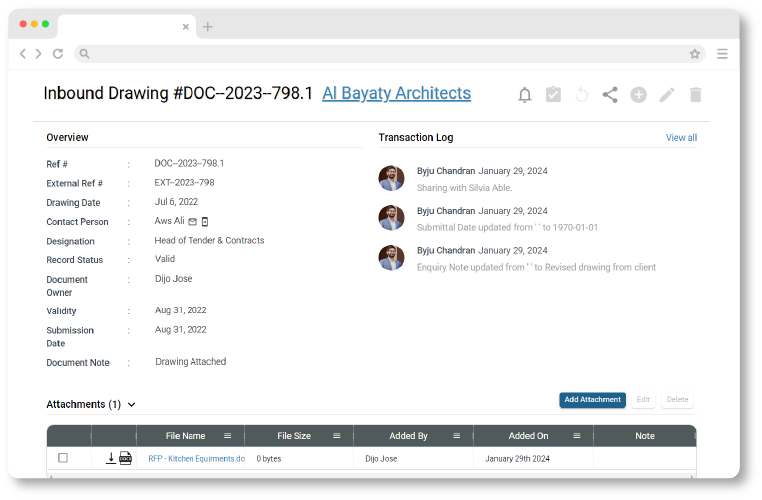Download the RFP Kitchen Equipments attachment
762x500 pixels.
click(111, 458)
